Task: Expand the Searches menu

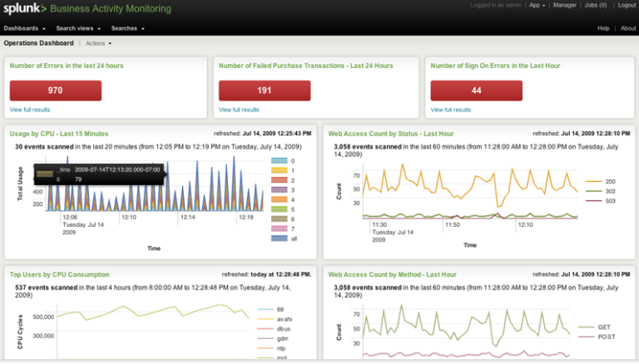Action: [127, 28]
